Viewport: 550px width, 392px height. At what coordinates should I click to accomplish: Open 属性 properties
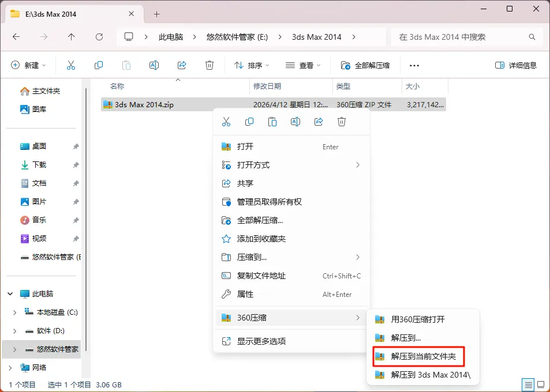[x=291, y=294]
